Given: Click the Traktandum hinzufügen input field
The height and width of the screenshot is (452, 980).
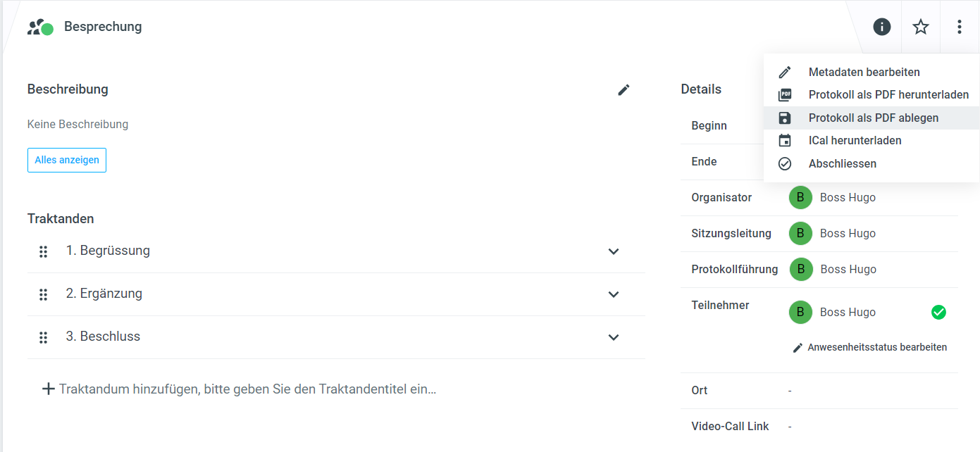Looking at the screenshot, I should click(x=247, y=389).
